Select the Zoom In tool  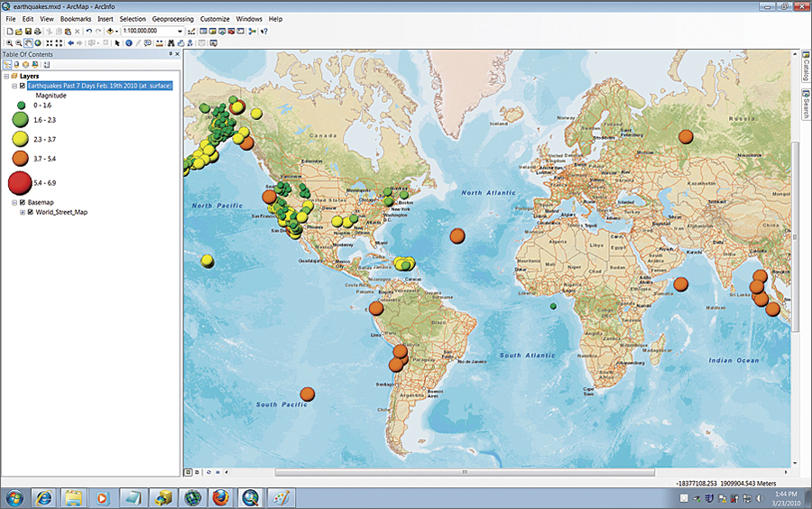[8, 42]
